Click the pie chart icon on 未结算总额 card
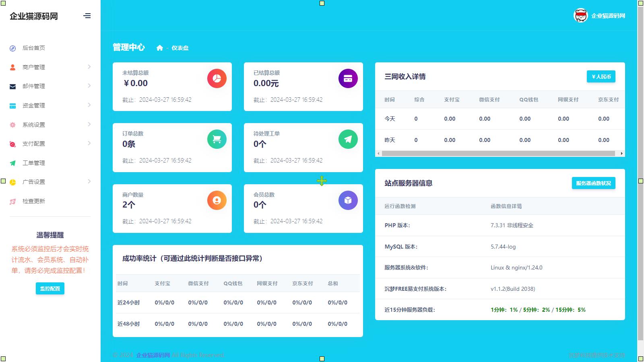Screen dimensions: 644x362 point(217,78)
